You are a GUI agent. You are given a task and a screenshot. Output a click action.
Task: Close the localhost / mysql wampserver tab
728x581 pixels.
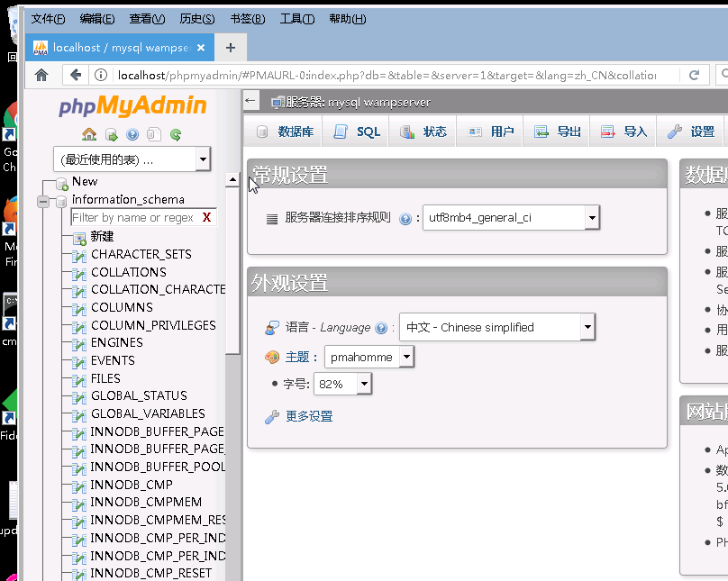click(201, 48)
